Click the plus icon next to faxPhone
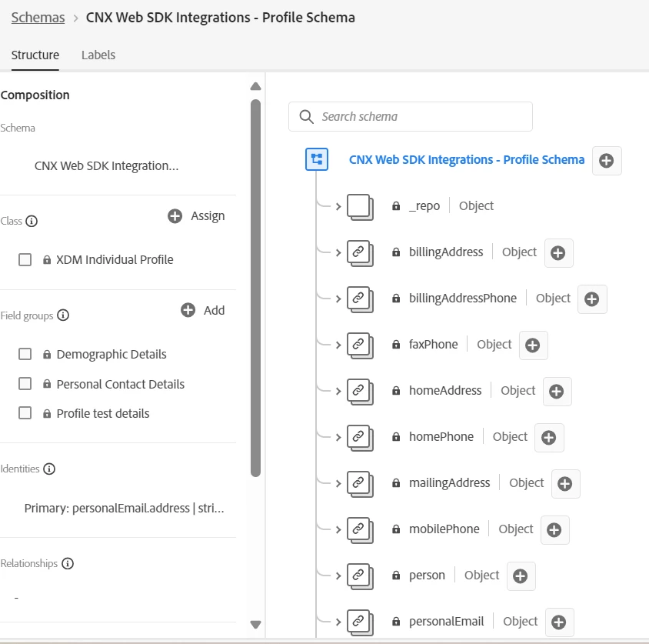Image resolution: width=649 pixels, height=644 pixels. (533, 345)
